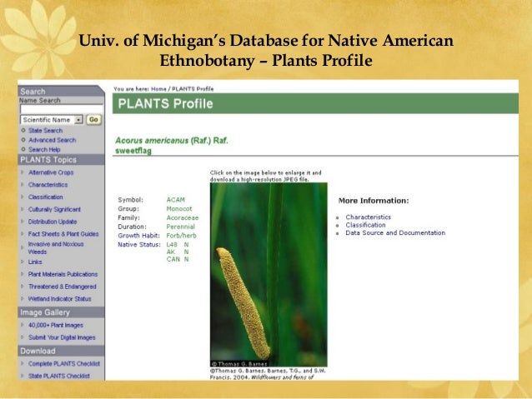This screenshot has width=532, height=399.
Task: Open the Links topic in sidebar
Action: coord(35,262)
